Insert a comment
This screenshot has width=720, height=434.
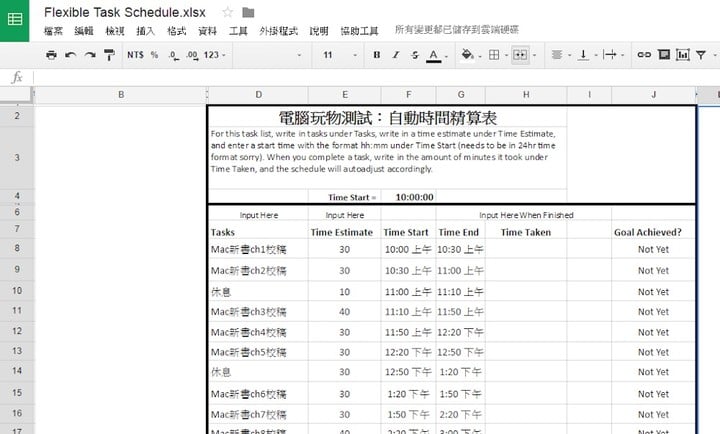click(664, 55)
